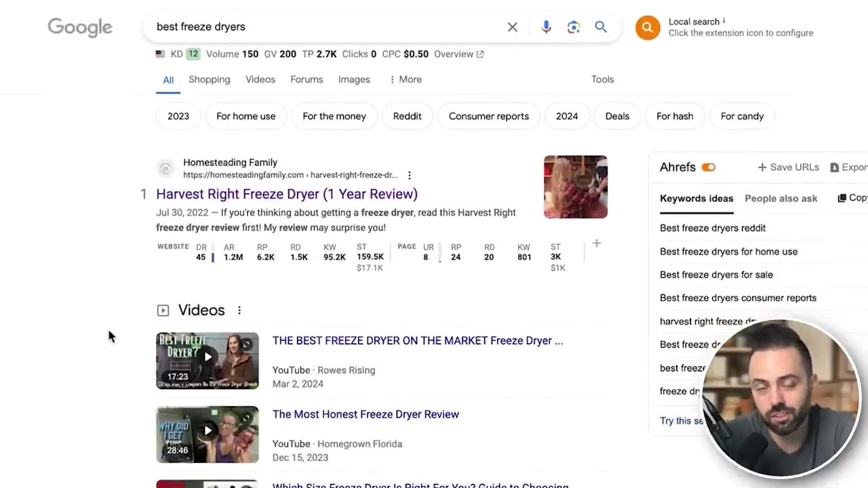Click the plus icon beside Ahrefs metrics row
The image size is (868, 488).
597,243
